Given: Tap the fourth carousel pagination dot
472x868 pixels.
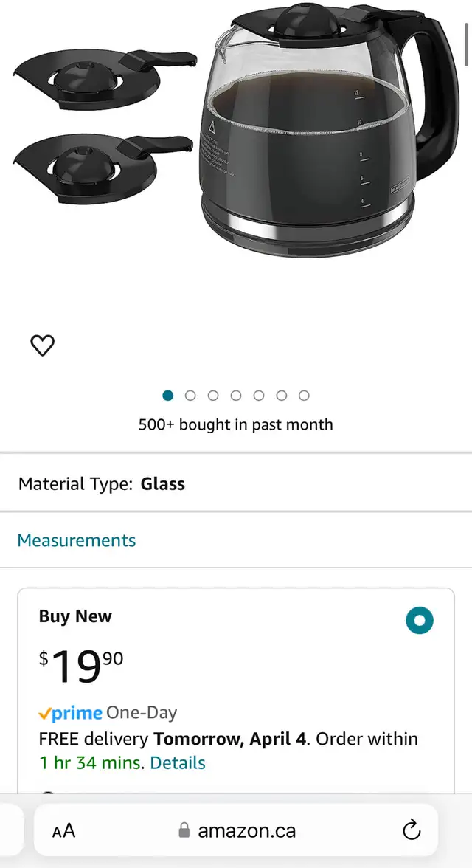Looking at the screenshot, I should 236,395.
